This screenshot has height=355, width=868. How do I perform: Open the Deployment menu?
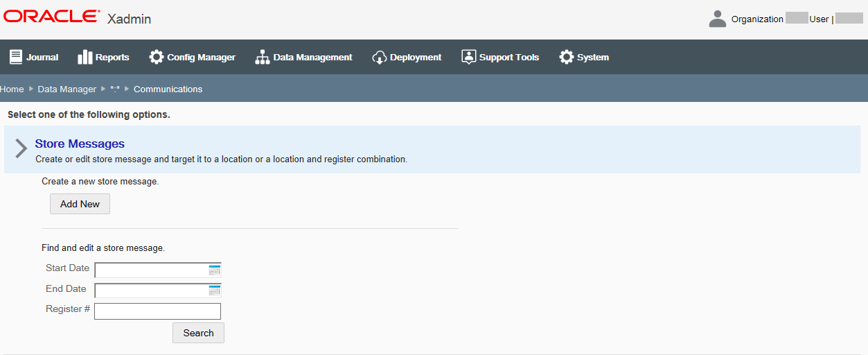[x=407, y=57]
